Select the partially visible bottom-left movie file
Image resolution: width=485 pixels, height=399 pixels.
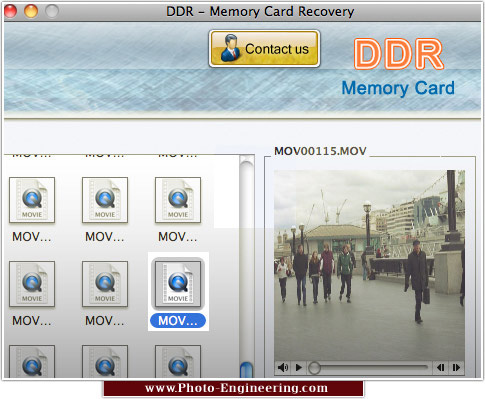coord(32,361)
